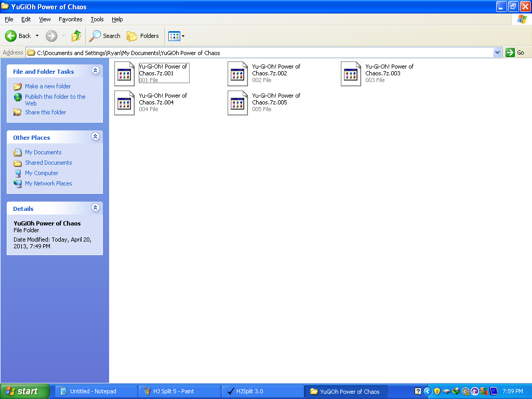Select the Chaos.7z.001 file icon
This screenshot has width=532, height=399.
(x=124, y=74)
